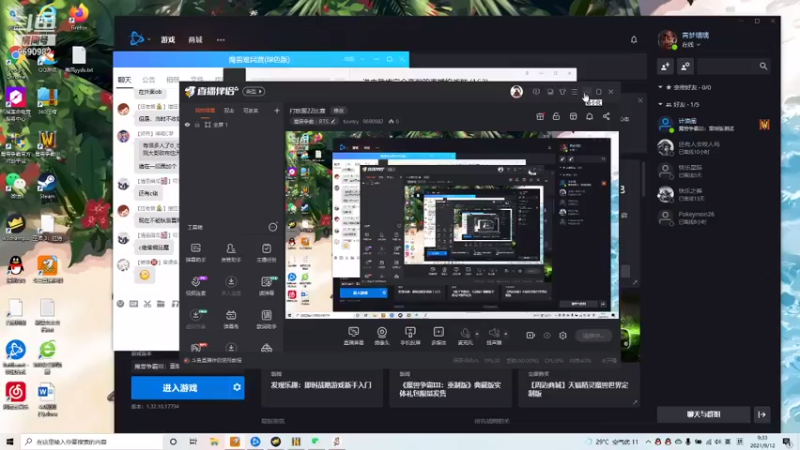The height and width of the screenshot is (450, 800).
Task: Open 商城 tab in Battle.net
Action: (195, 39)
